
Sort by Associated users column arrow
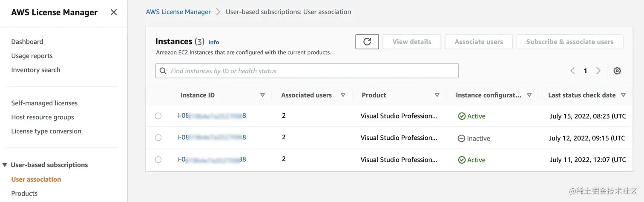click(x=343, y=95)
